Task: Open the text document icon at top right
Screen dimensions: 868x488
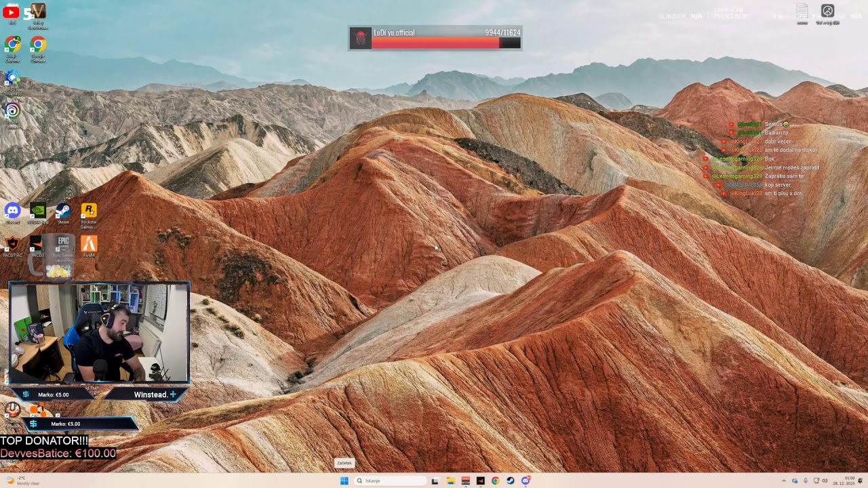Action: click(802, 14)
